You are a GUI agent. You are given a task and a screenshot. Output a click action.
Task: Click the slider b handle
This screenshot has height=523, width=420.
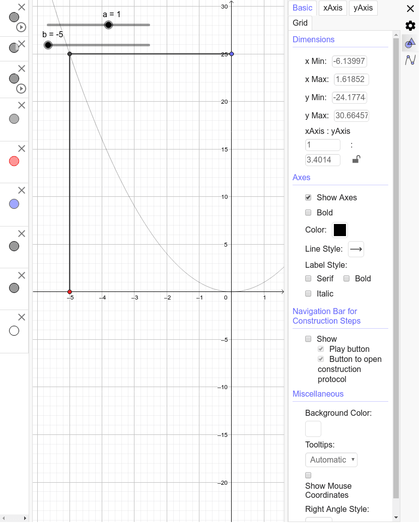(x=48, y=45)
